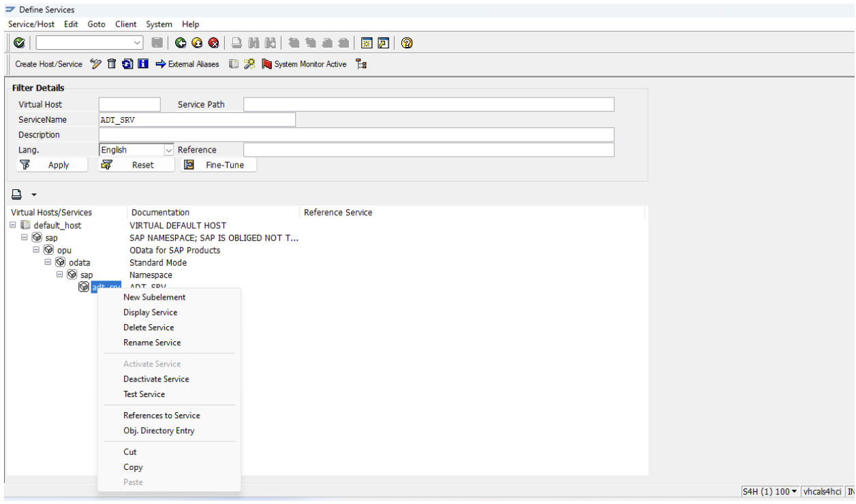The image size is (856, 504).
Task: Click the yellow Exit arrow icon
Action: tap(197, 43)
